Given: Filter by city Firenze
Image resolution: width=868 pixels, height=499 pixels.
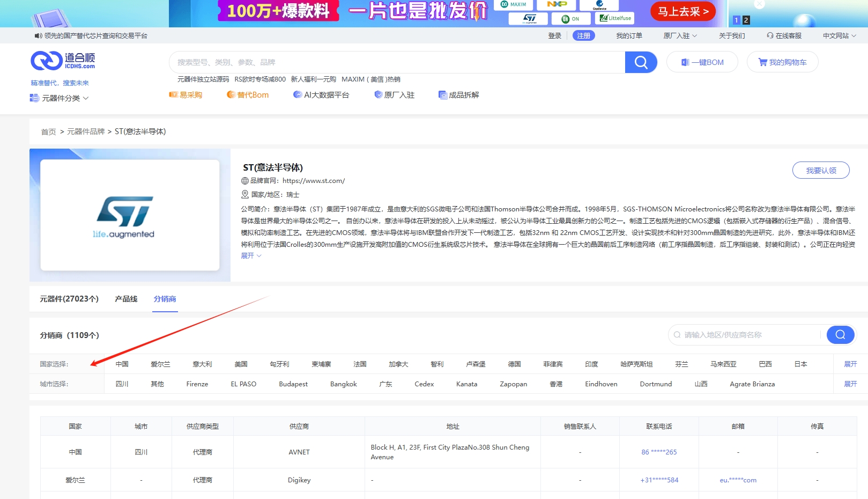Looking at the screenshot, I should pos(197,384).
